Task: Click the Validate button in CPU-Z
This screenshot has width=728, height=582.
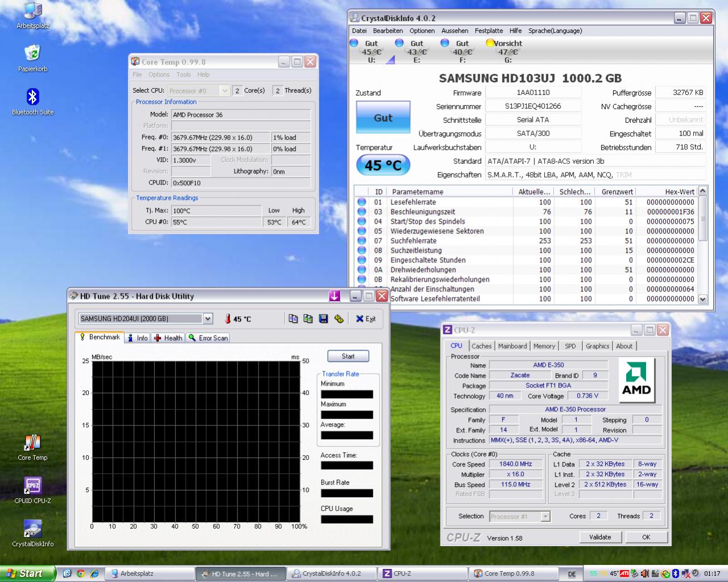Action: point(600,537)
